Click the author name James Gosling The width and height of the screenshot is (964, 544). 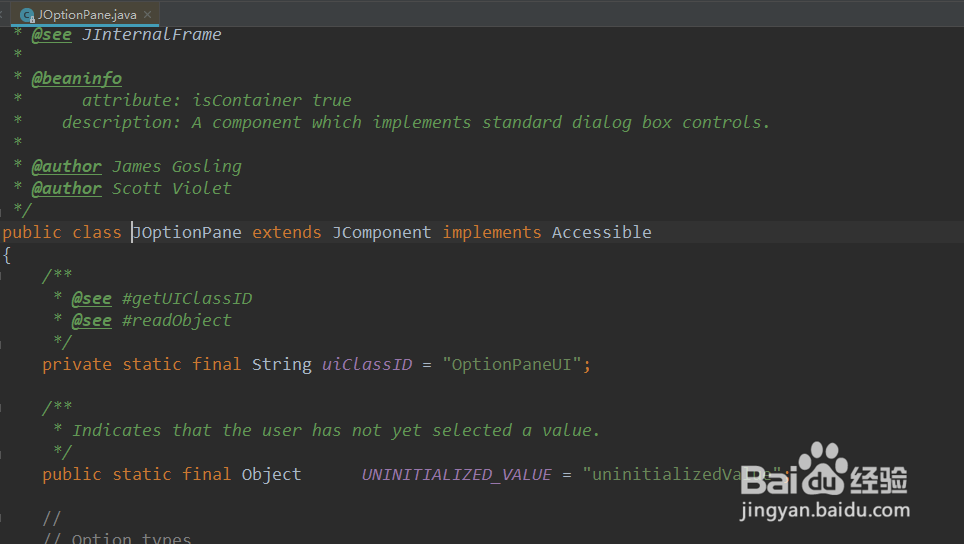(x=176, y=166)
